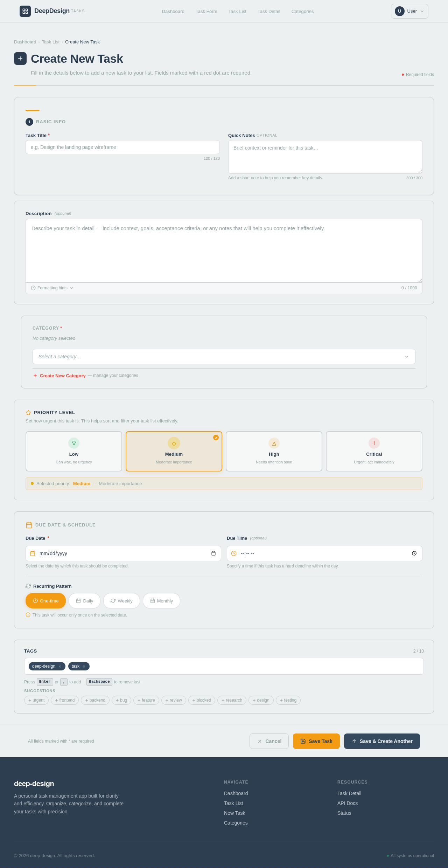The image size is (448, 868).
Task: Add the review suggested tag
Action: click(x=174, y=700)
